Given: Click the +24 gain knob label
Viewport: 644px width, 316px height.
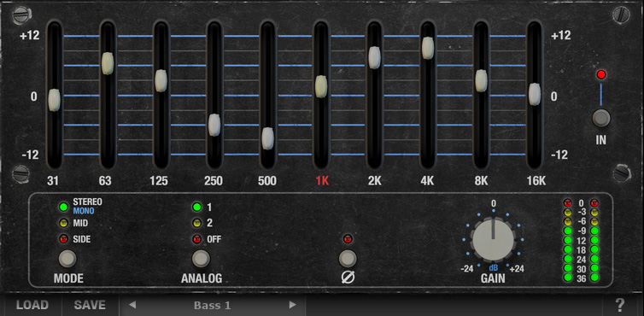Looking at the screenshot, I should click(x=517, y=269).
